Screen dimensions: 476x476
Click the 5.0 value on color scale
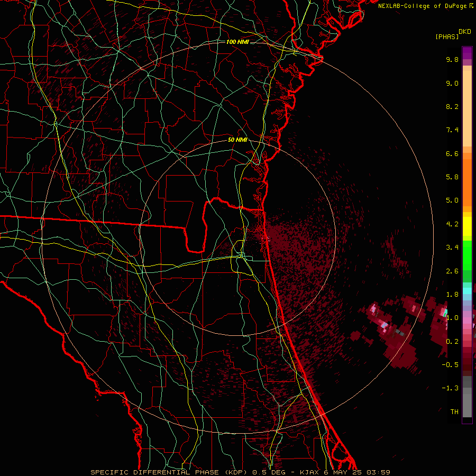[x=452, y=200]
